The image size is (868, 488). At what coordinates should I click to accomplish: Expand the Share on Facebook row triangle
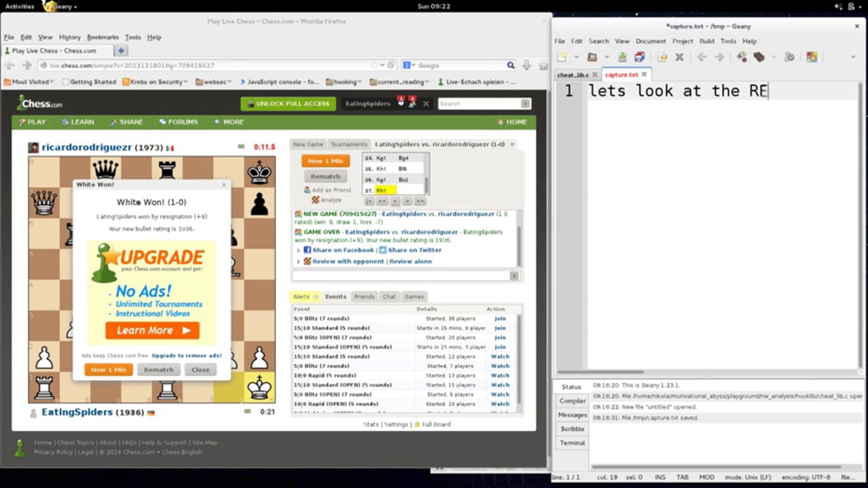[x=298, y=250]
